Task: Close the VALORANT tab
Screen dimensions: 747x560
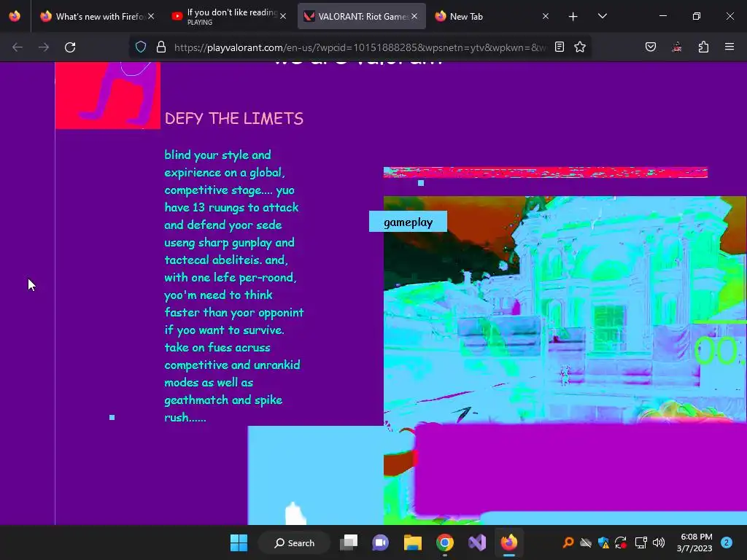Action: coord(414,16)
